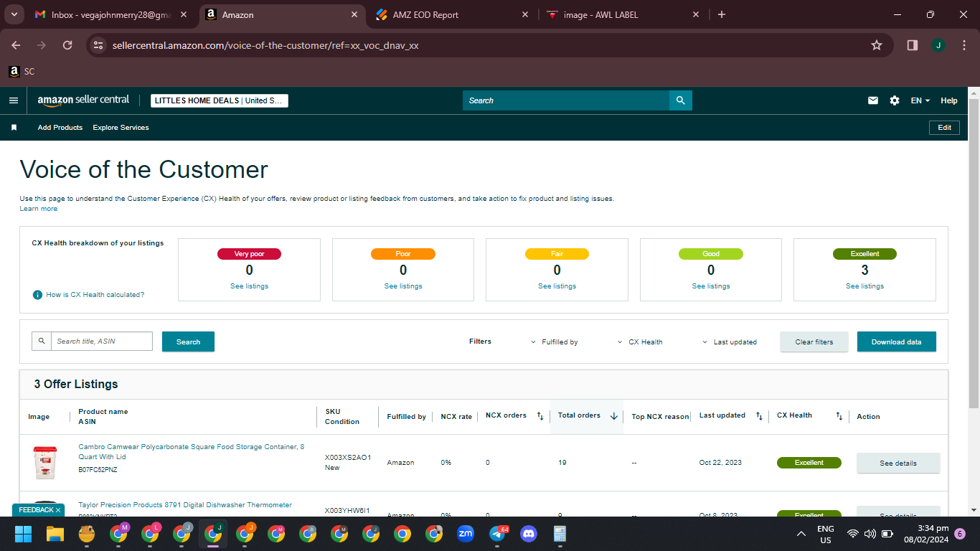Open Discord from the taskbar
This screenshot has height=551, width=980.
click(x=529, y=534)
